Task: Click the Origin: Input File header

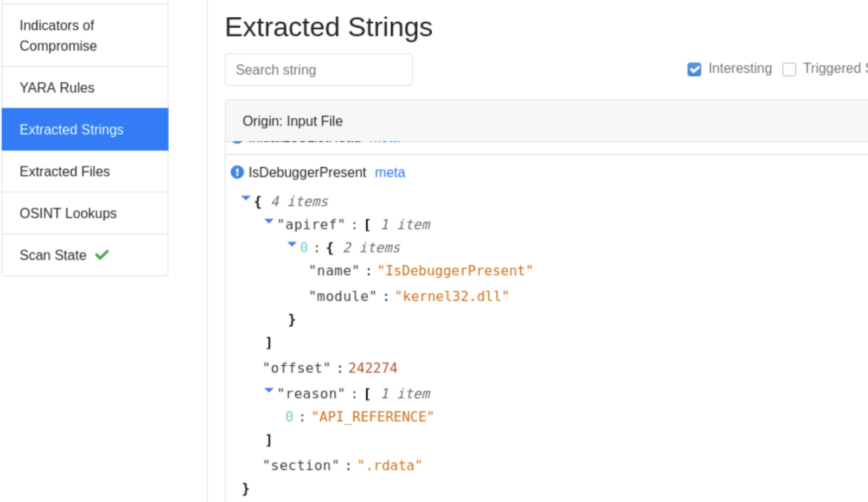Action: point(292,120)
